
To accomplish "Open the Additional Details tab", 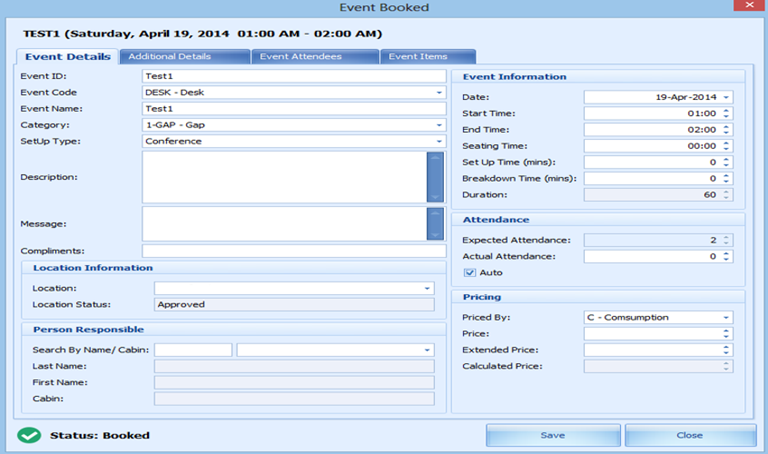I will tap(185, 56).
